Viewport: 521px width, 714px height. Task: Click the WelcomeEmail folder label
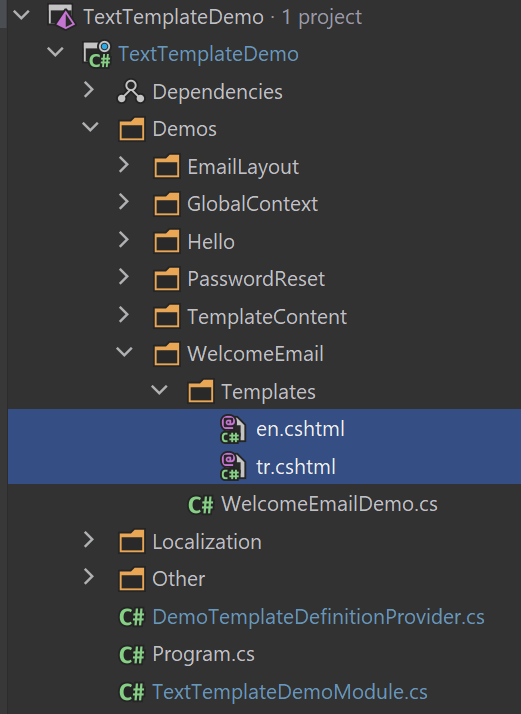[255, 354]
